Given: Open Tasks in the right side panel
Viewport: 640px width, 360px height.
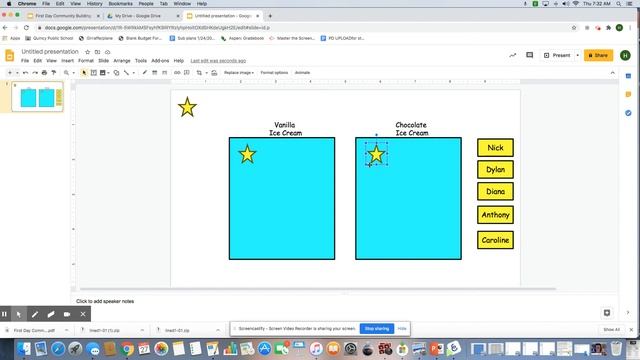Looking at the screenshot, I should (628, 113).
